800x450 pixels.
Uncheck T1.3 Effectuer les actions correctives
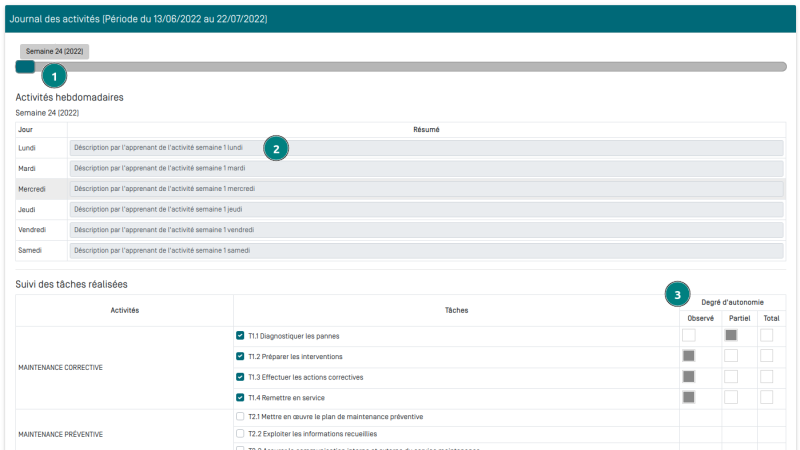tap(240, 377)
